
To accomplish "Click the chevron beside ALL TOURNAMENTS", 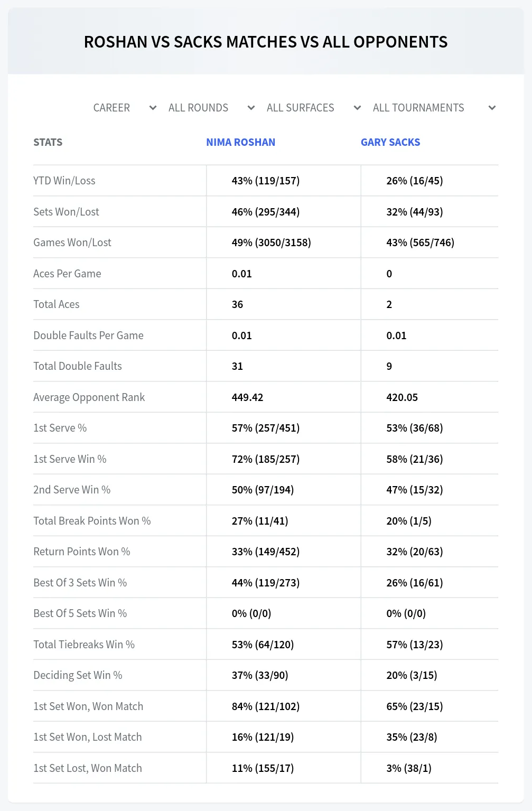I will [x=492, y=108].
